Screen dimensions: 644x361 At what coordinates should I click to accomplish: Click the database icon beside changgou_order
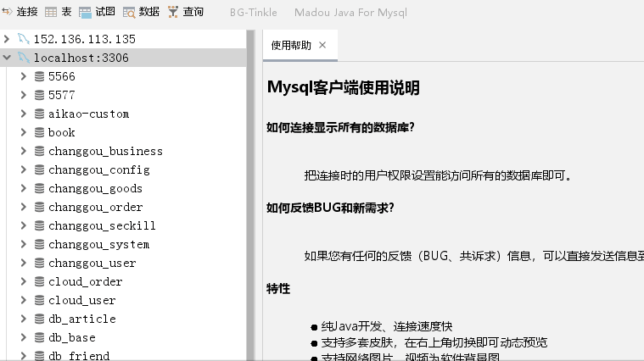(x=39, y=207)
